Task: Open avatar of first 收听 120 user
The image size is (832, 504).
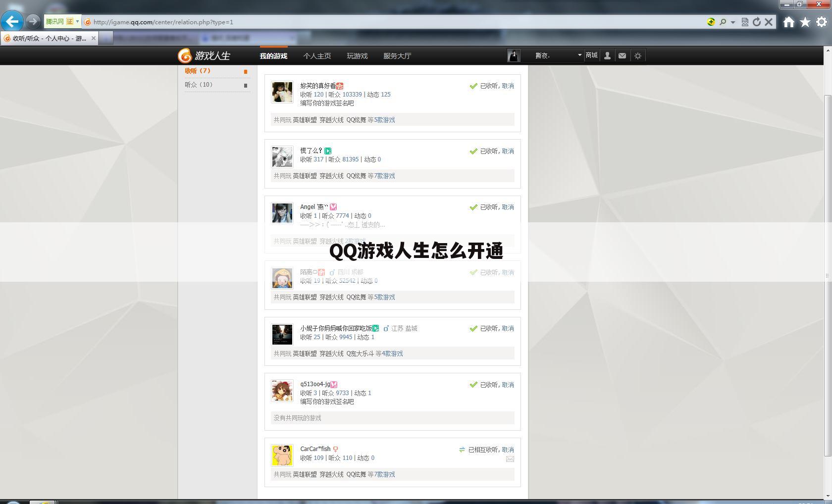Action: click(x=282, y=92)
